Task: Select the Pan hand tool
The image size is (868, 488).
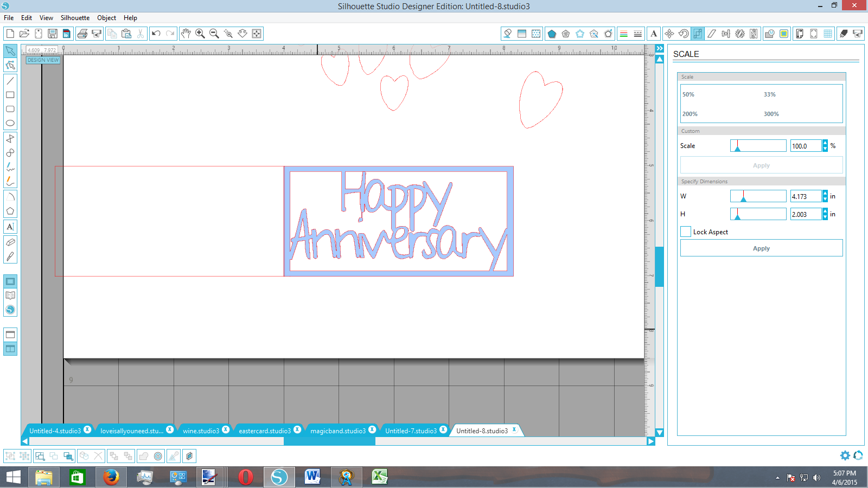Action: [x=186, y=34]
